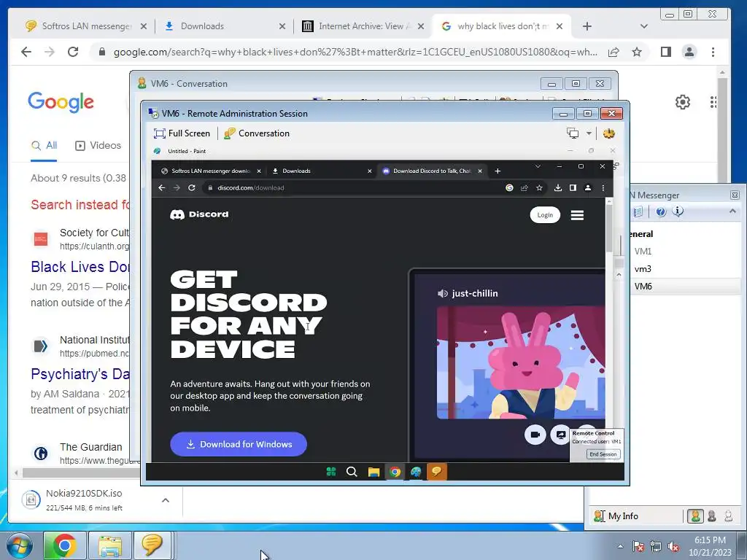Set status to available green user icon
This screenshot has width=747, height=560.
click(x=695, y=516)
